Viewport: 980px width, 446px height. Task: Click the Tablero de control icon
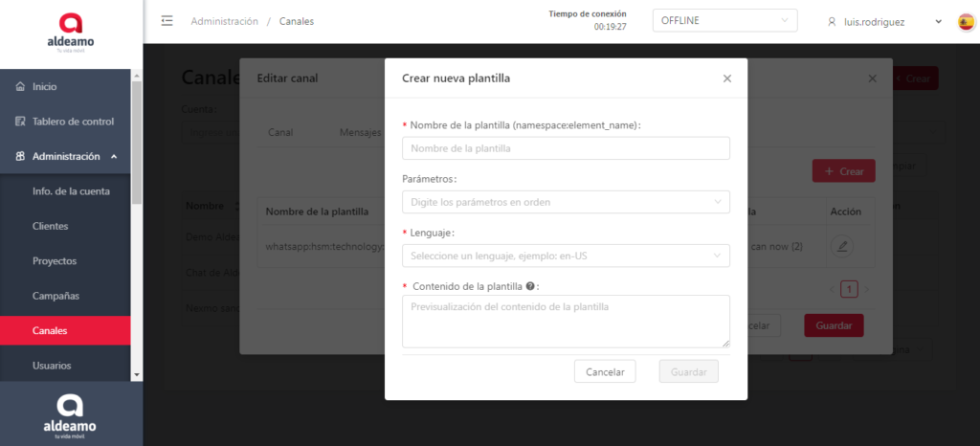point(21,122)
